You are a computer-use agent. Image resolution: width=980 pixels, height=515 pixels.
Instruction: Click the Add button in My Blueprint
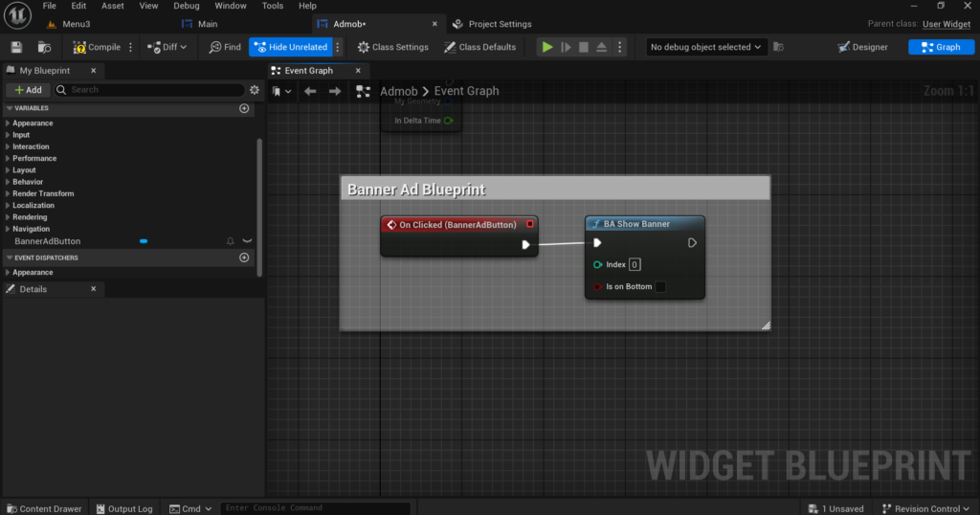coord(28,90)
